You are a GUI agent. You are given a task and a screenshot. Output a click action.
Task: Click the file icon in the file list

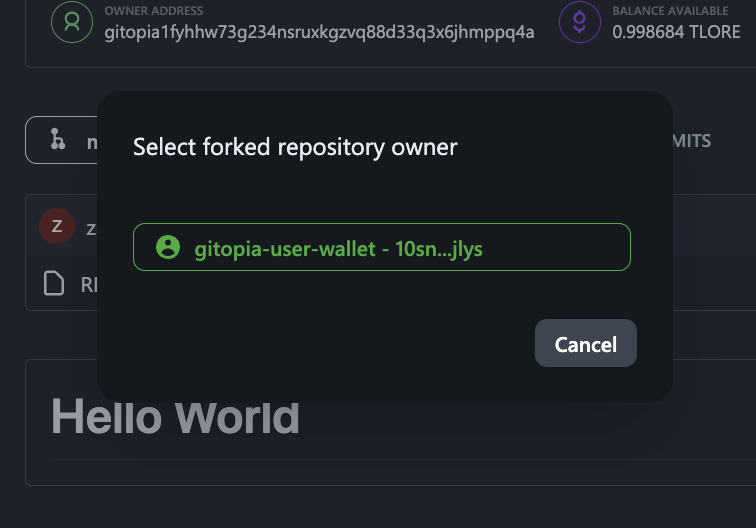pos(54,284)
